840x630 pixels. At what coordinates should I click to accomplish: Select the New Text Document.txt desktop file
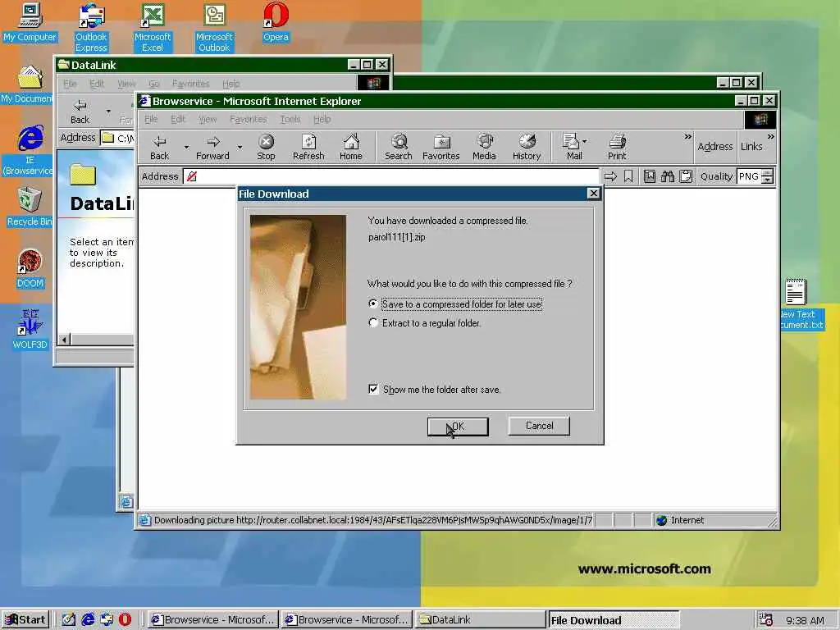[x=801, y=304]
